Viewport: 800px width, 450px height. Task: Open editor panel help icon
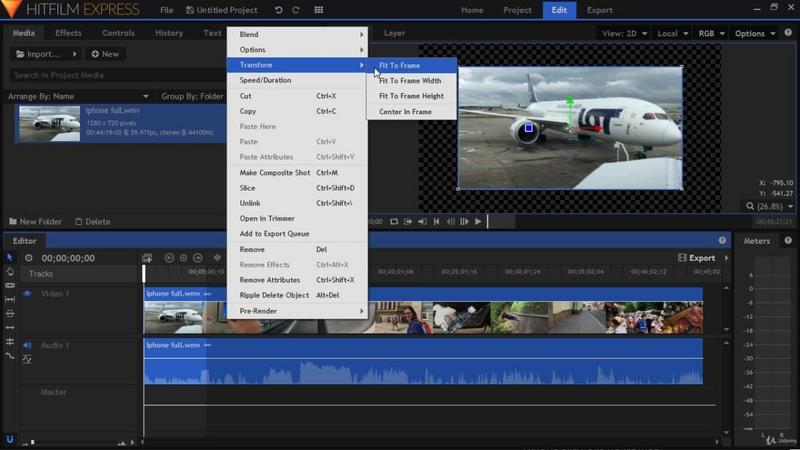point(722,240)
